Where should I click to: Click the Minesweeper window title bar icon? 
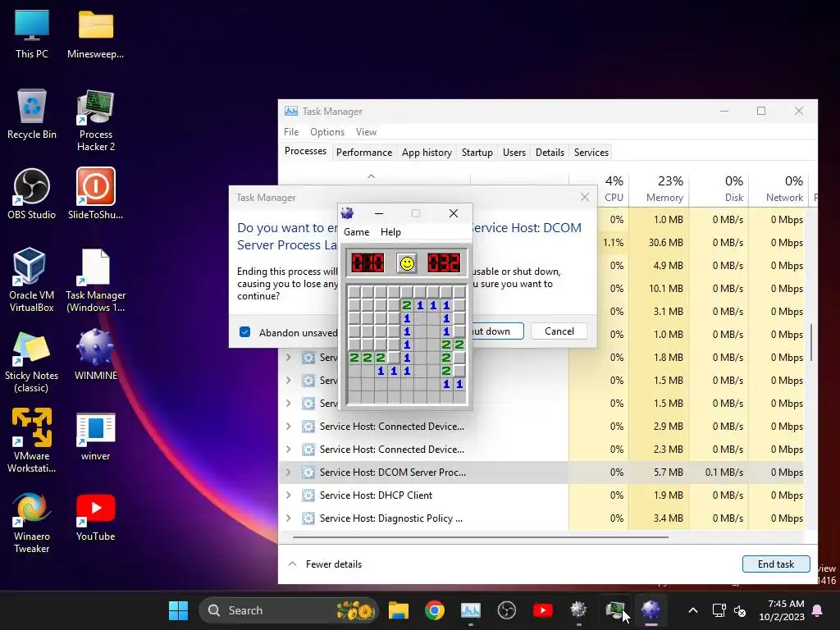click(x=347, y=213)
